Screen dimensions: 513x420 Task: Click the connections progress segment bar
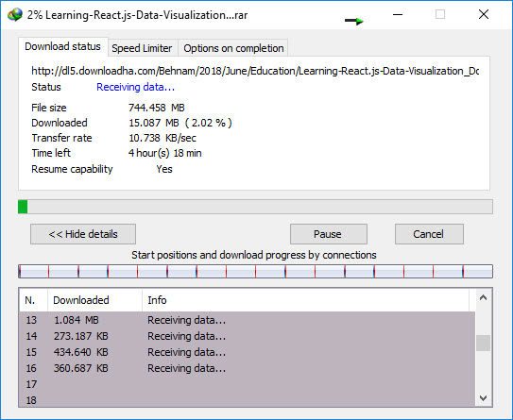click(255, 271)
